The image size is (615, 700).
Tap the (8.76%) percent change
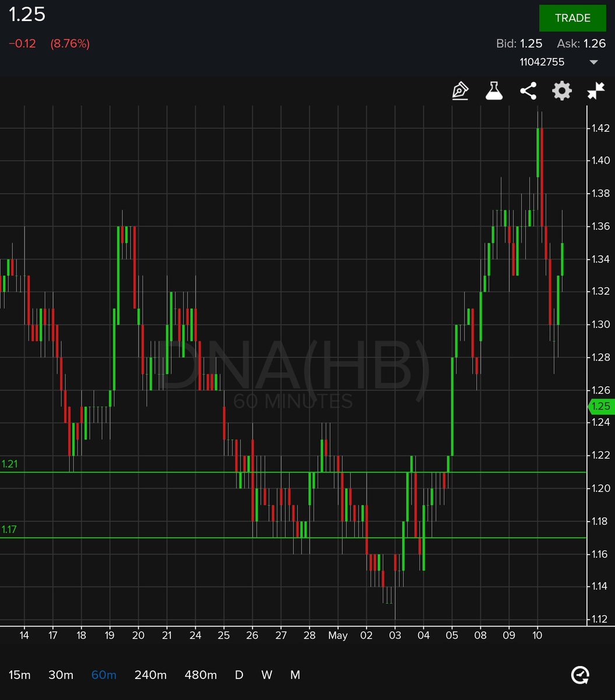[70, 44]
